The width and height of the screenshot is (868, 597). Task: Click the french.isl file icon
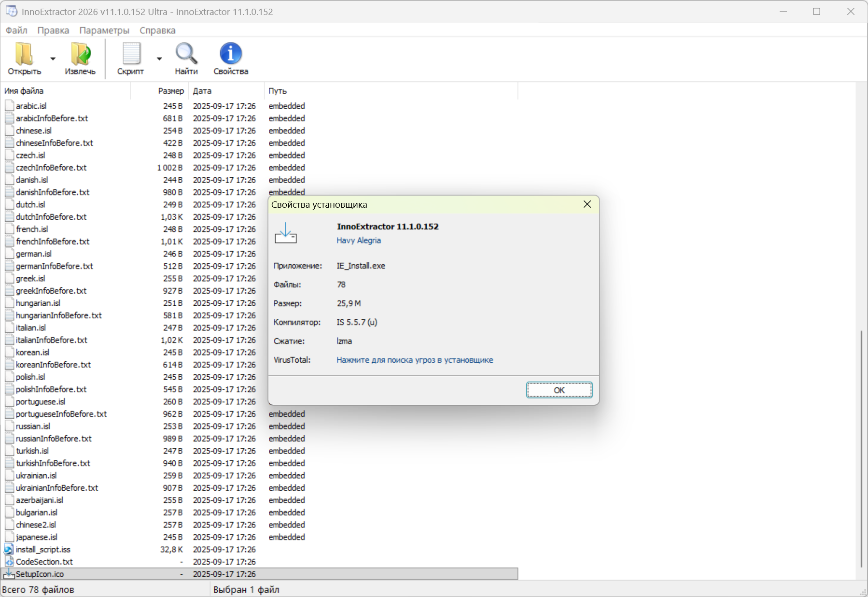point(9,229)
